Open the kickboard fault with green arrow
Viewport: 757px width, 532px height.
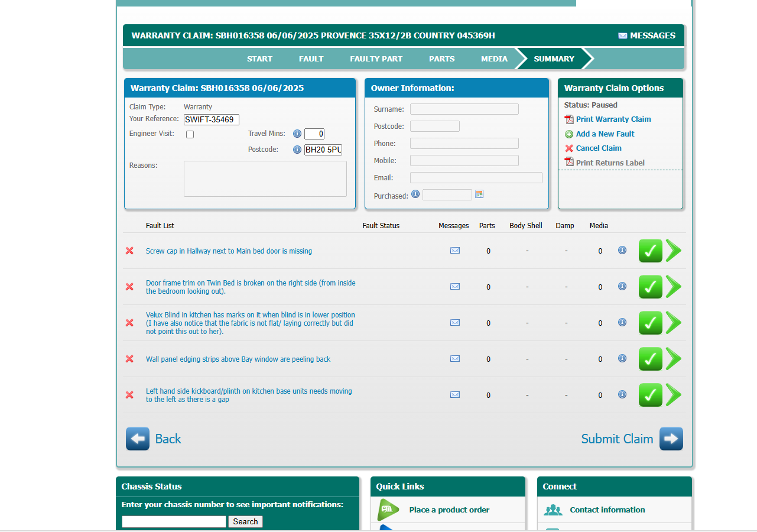coord(673,395)
